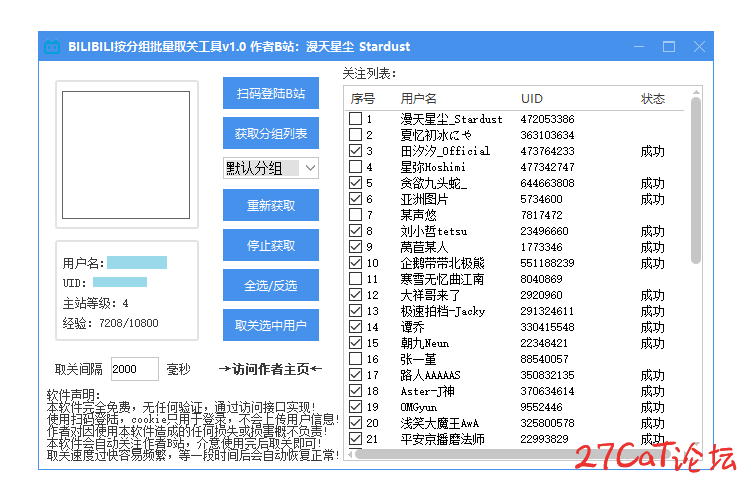Image resolution: width=752 pixels, height=498 pixels.
Task: Click the 序号 column header
Action: (363, 99)
